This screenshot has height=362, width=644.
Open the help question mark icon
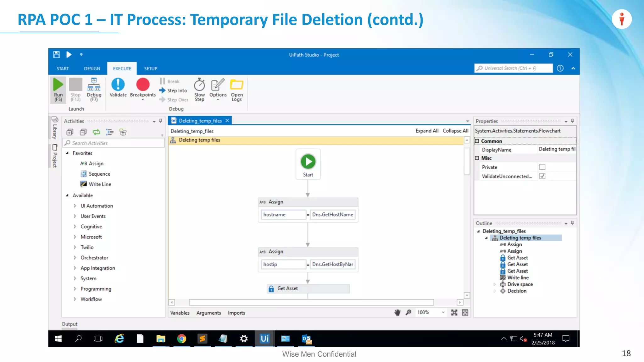tap(560, 68)
